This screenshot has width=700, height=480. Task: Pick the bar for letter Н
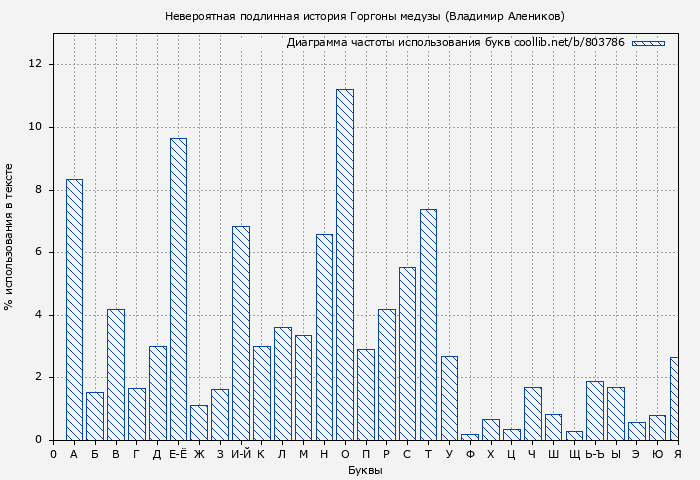pyautogui.click(x=324, y=337)
